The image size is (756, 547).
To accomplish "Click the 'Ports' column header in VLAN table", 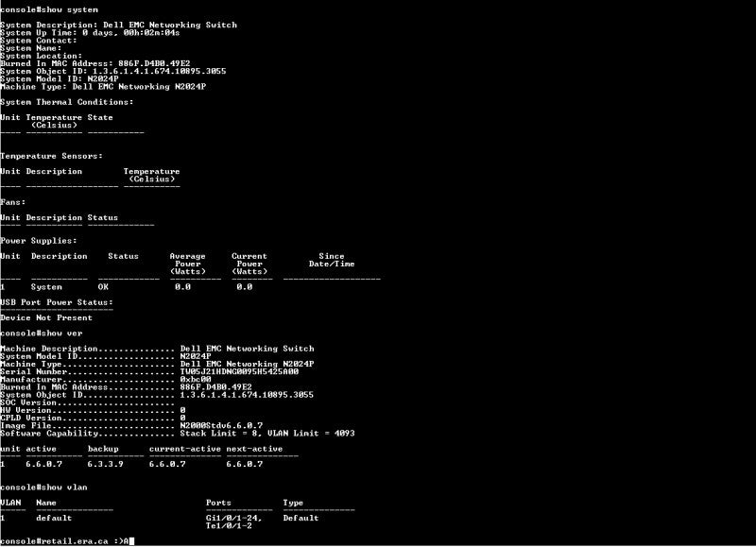I will pyautogui.click(x=218, y=504).
